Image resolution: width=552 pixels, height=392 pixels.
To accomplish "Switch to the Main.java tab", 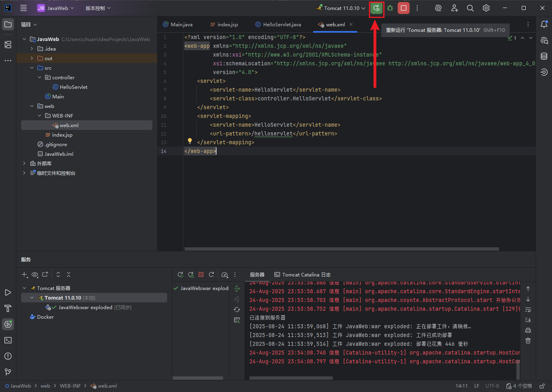I will click(178, 24).
